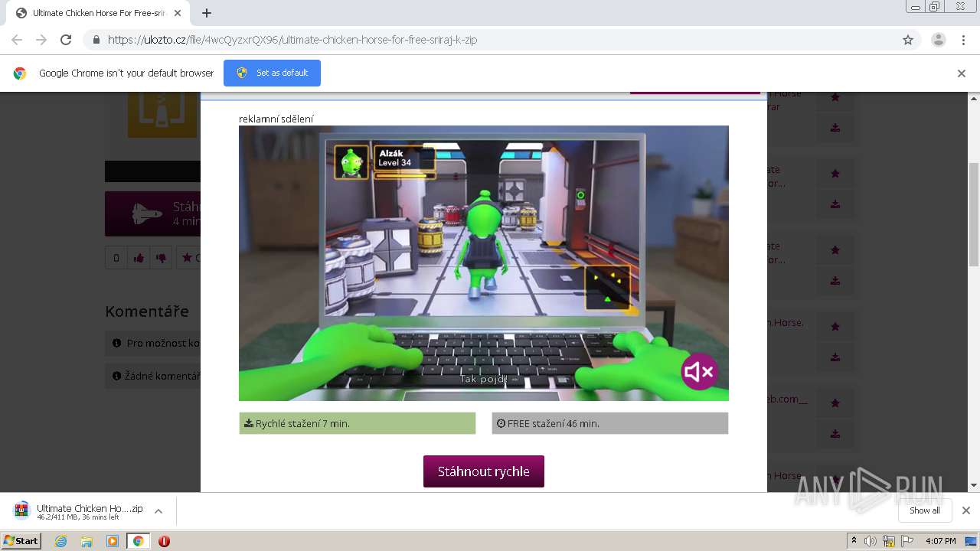Show hidden system tray icons
The width and height of the screenshot is (980, 551).
854,541
